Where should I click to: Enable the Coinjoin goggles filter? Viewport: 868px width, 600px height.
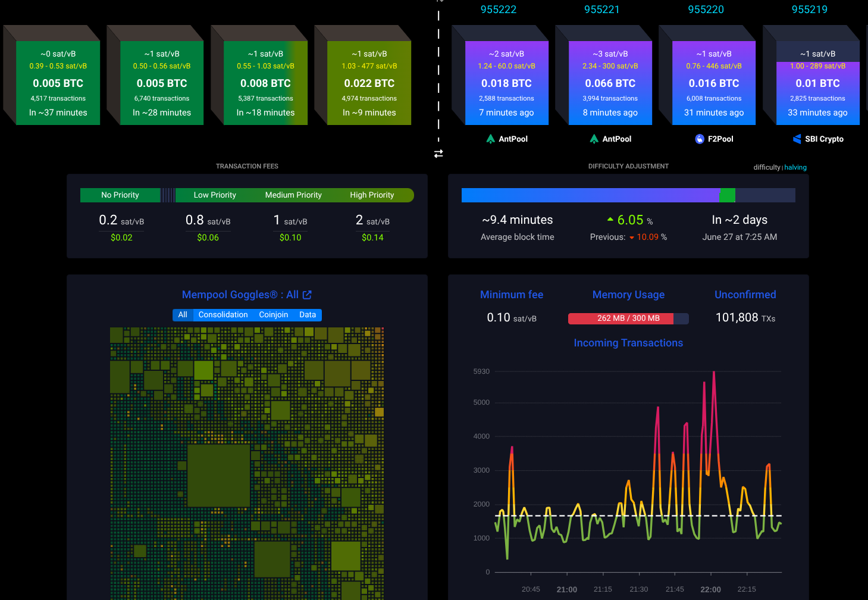point(274,315)
